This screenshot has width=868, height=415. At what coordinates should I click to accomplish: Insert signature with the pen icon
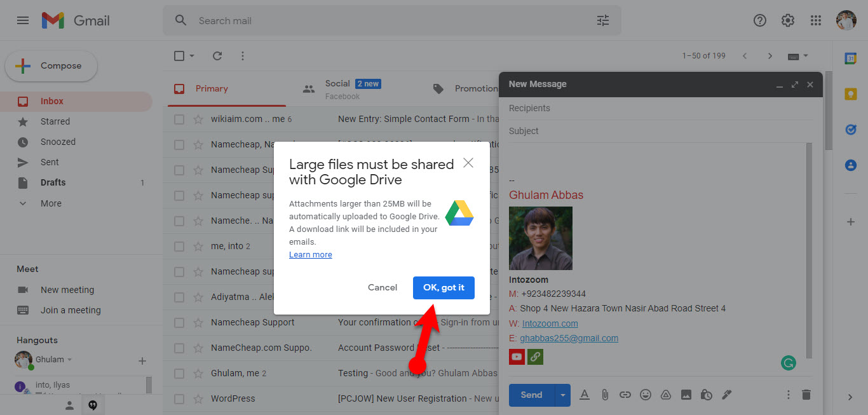[x=727, y=395]
